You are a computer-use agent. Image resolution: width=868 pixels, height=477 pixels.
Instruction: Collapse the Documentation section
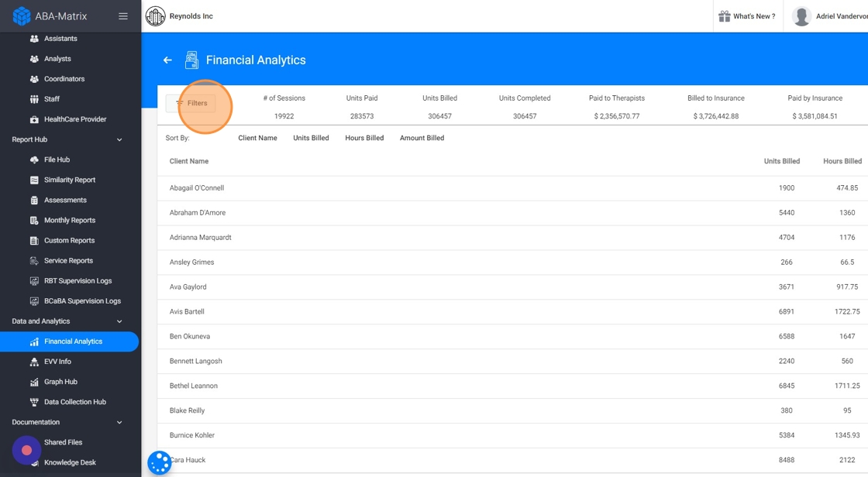tap(119, 422)
